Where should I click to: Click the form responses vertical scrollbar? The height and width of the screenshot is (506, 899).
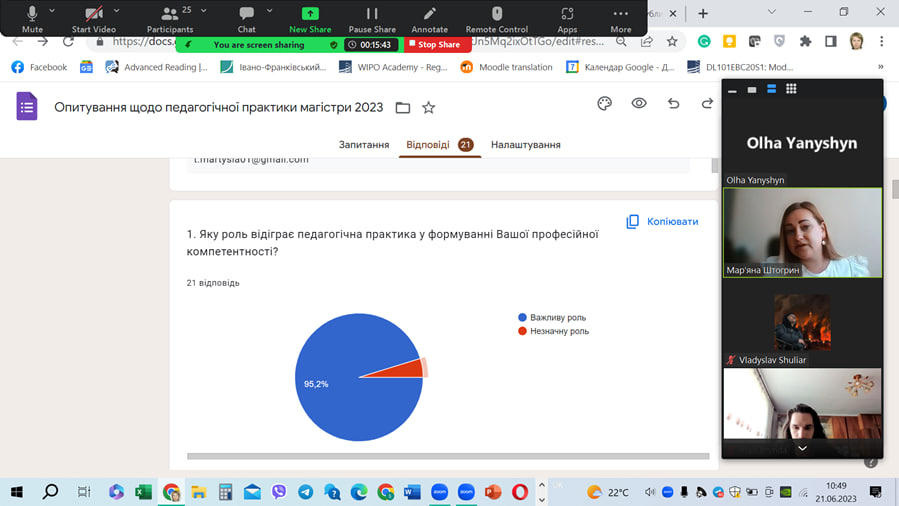point(714,166)
